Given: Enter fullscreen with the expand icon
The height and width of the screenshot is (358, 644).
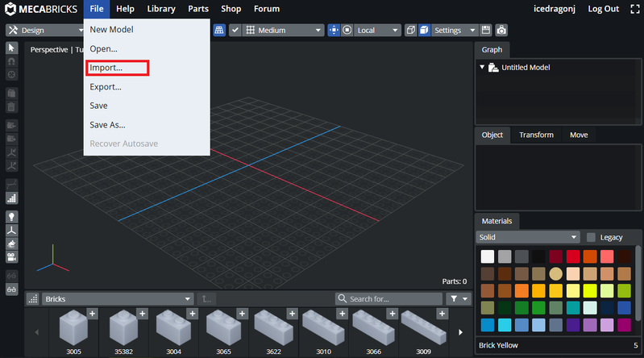Looking at the screenshot, I should pos(634,9).
